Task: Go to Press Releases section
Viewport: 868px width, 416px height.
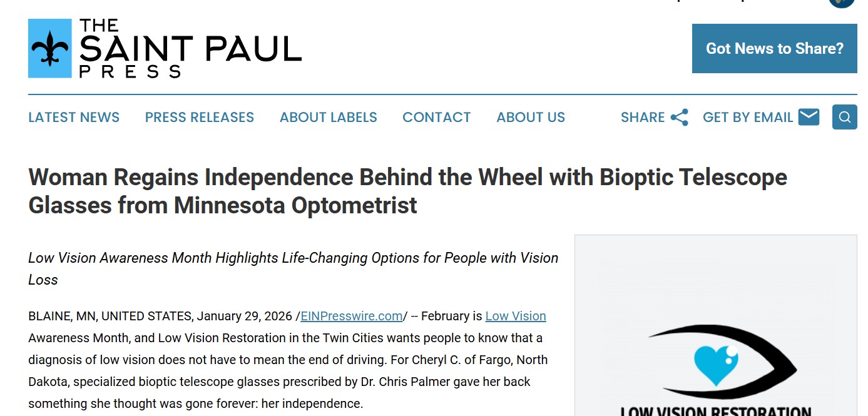Action: [x=199, y=118]
